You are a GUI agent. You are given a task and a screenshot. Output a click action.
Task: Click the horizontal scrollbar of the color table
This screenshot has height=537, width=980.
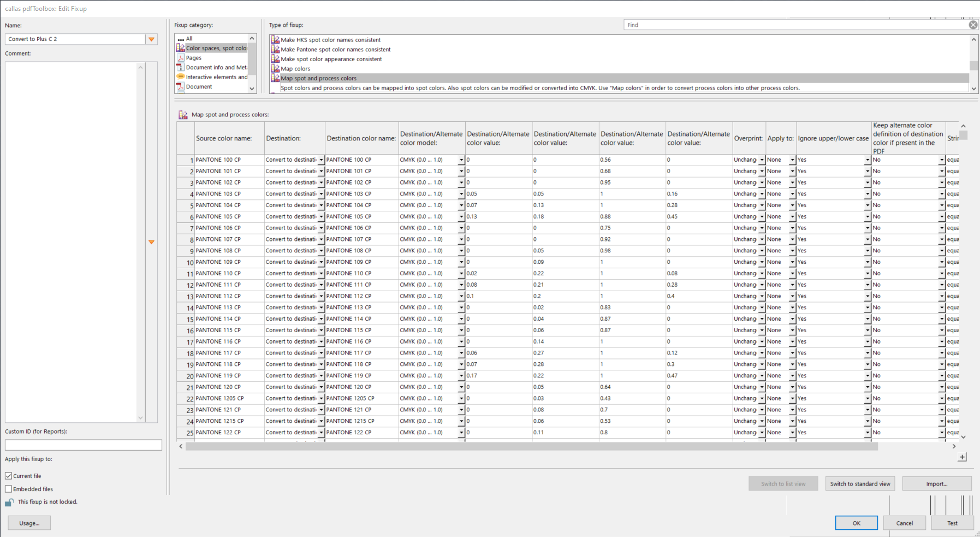(x=531, y=446)
